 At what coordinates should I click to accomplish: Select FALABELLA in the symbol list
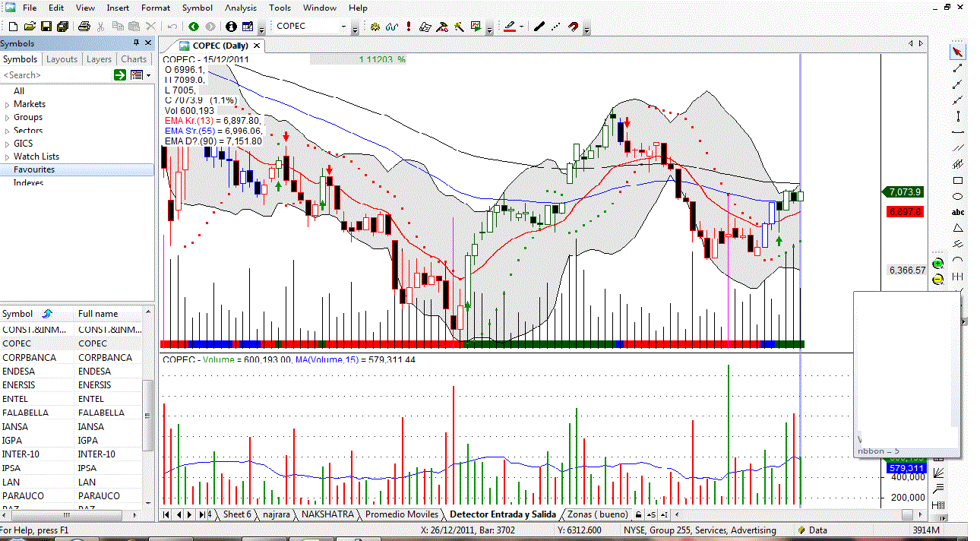coord(71,413)
